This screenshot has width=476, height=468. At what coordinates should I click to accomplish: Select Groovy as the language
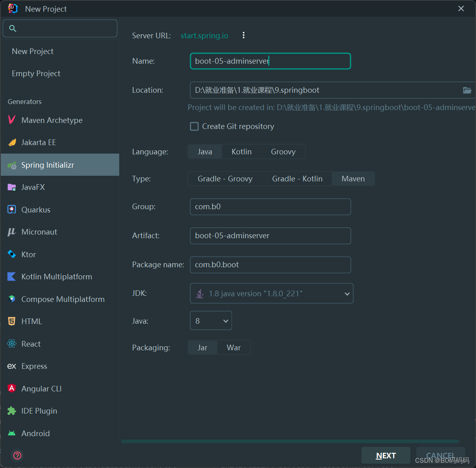point(283,152)
